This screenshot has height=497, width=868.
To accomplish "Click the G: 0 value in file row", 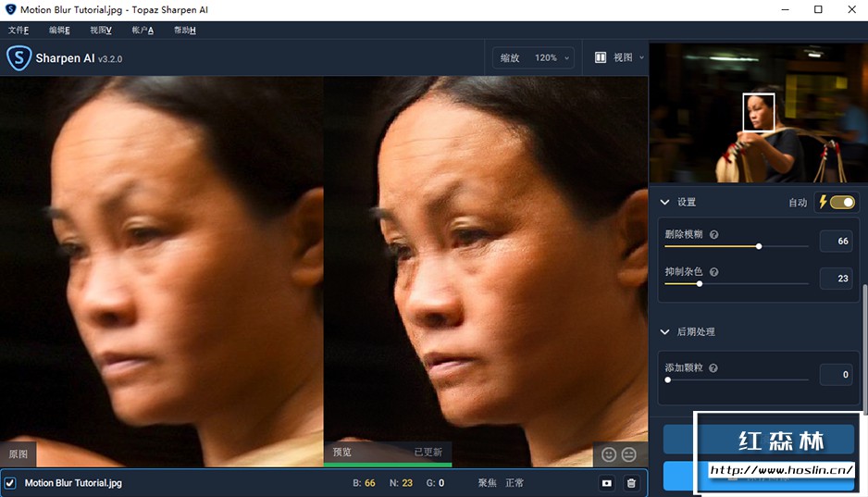I will [435, 483].
